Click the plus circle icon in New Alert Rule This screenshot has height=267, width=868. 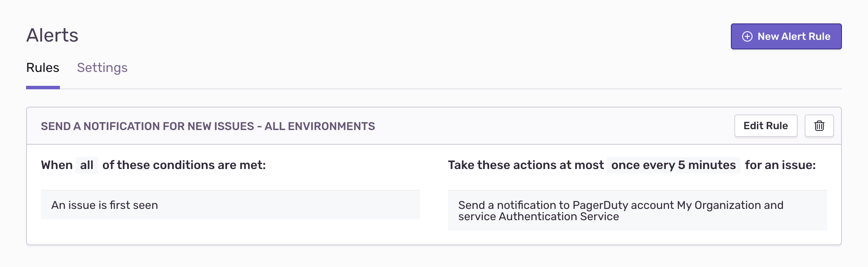pos(747,36)
